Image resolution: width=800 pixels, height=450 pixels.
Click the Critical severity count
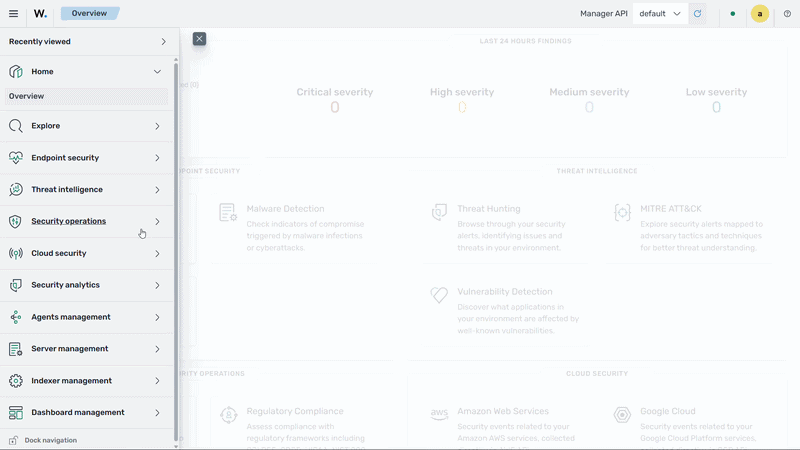point(335,107)
